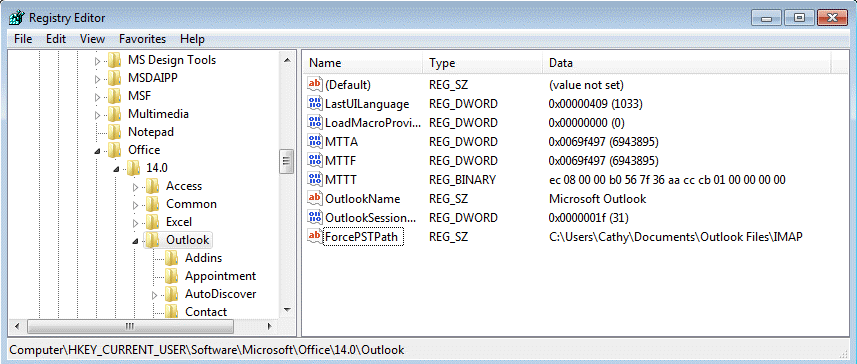Collapse the Office tree node

98,150
